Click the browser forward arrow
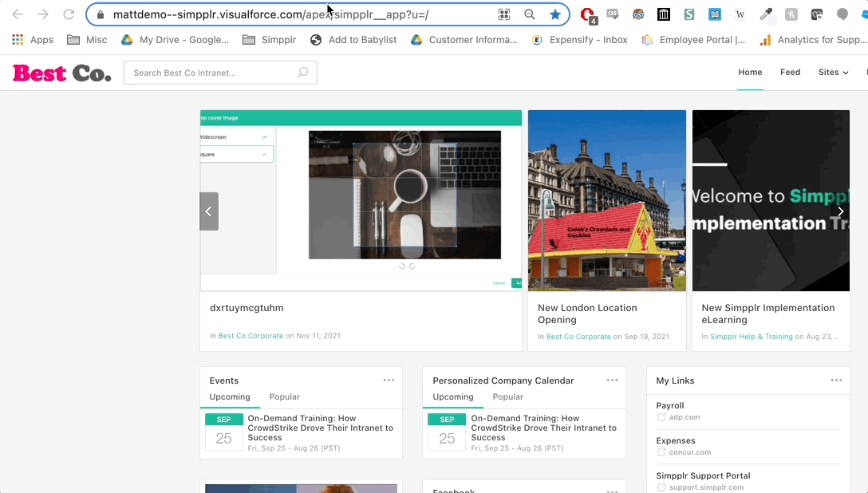 pyautogui.click(x=43, y=14)
